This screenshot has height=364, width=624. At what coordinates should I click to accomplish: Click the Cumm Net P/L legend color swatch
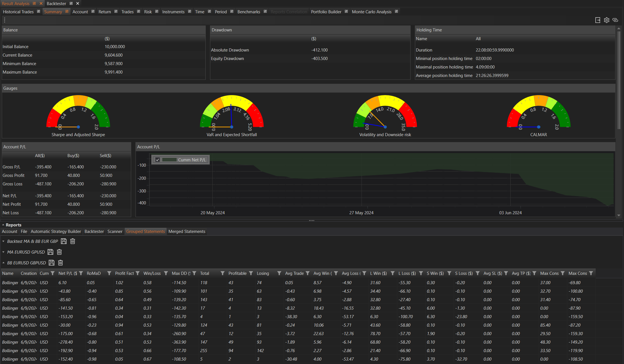click(169, 160)
